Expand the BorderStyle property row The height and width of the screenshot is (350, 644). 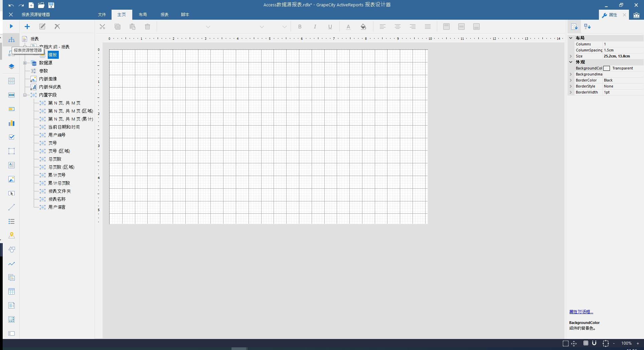point(571,86)
